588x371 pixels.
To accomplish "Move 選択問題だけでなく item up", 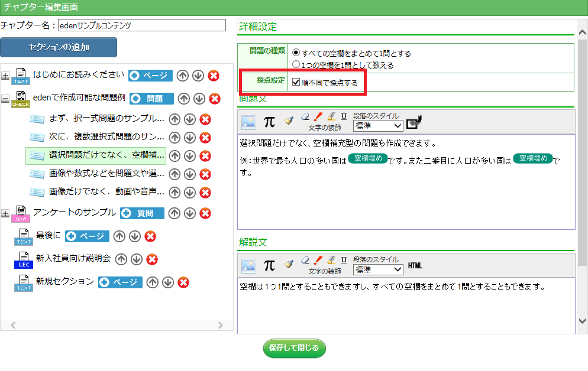I will (175, 156).
